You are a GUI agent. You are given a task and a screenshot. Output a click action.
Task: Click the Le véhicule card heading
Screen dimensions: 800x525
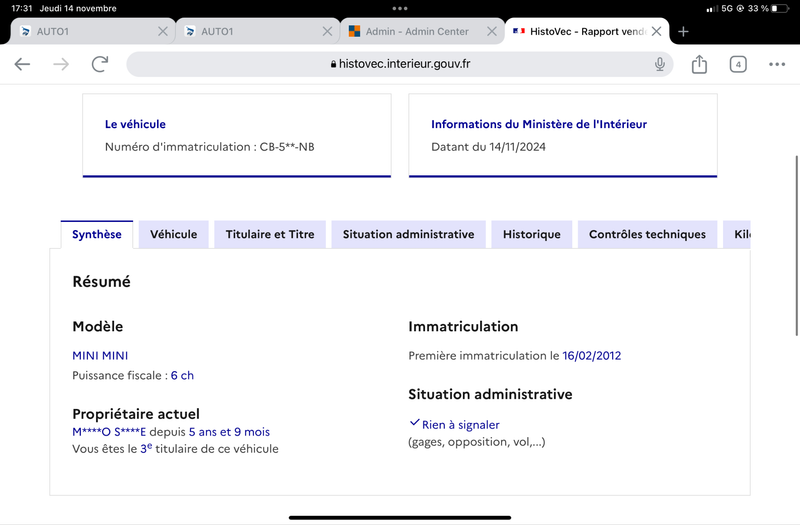[135, 124]
